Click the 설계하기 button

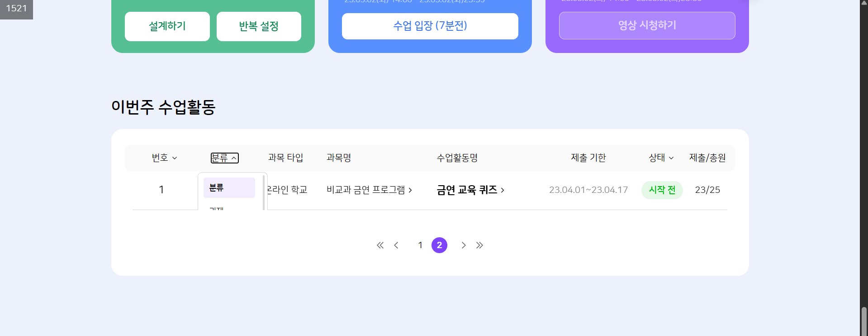coord(167,26)
